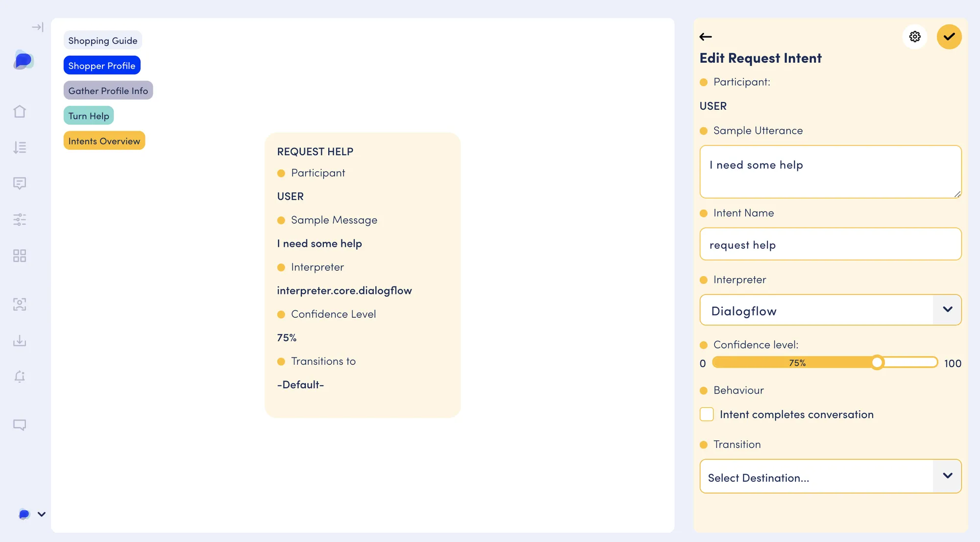Open the sorted list icon in sidebar

[20, 147]
